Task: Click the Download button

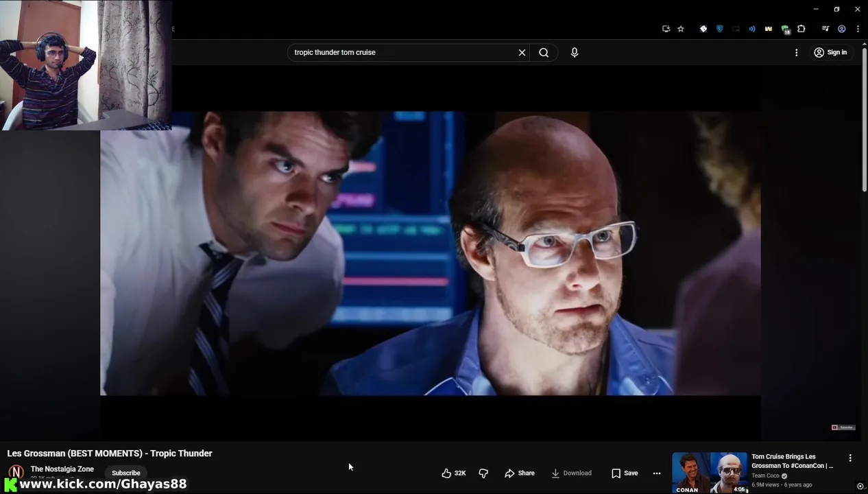Action: pos(571,473)
